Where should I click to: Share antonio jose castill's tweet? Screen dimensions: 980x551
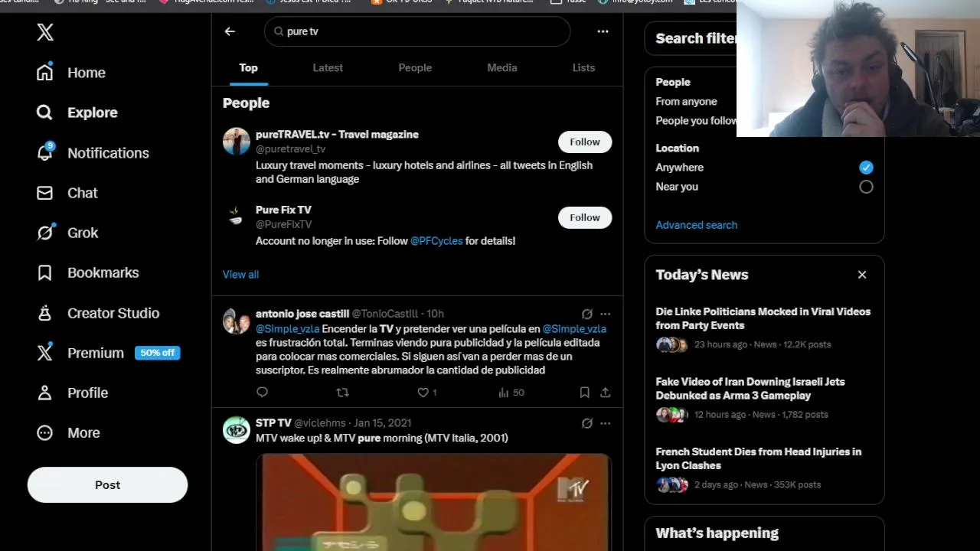pyautogui.click(x=605, y=392)
